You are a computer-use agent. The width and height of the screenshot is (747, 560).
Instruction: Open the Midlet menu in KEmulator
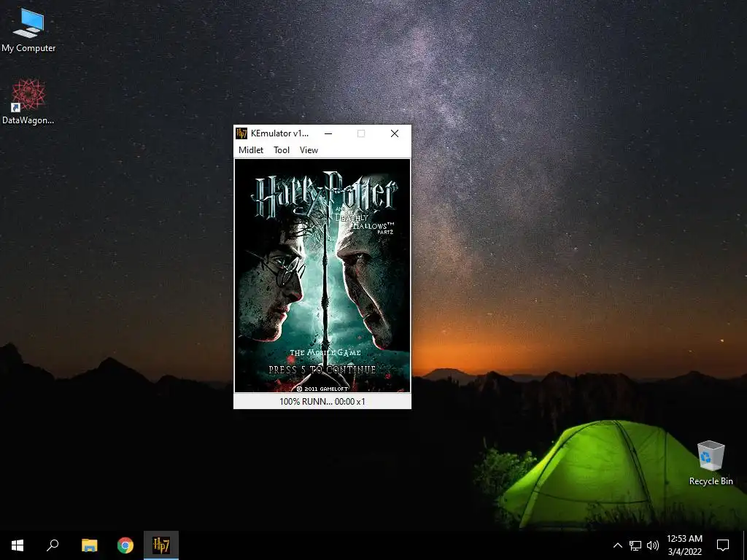tap(251, 150)
